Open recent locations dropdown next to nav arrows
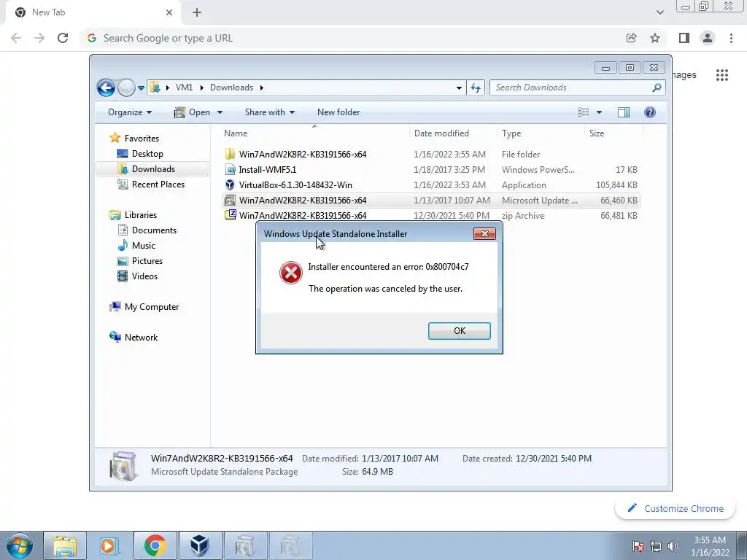Viewport: 747px width, 560px height. coord(141,88)
